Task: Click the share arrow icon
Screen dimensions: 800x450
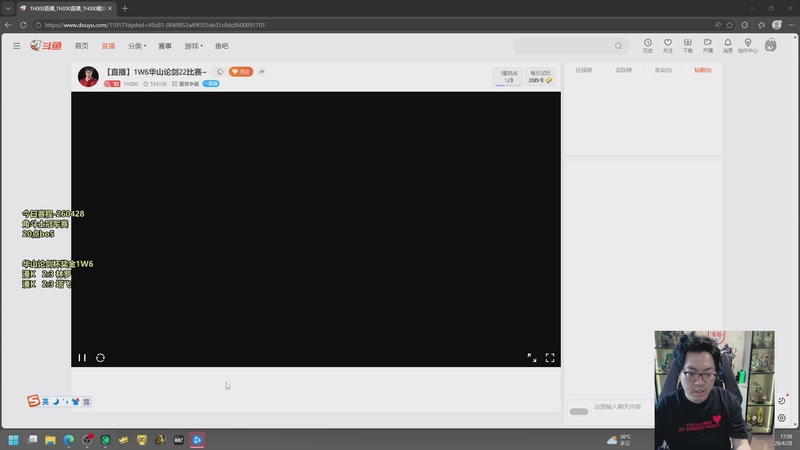Action: coord(261,72)
